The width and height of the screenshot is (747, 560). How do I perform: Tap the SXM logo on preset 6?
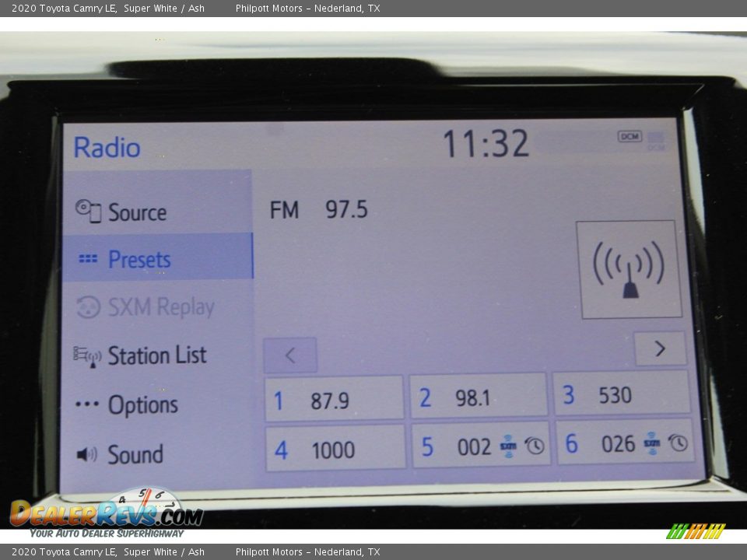click(652, 443)
